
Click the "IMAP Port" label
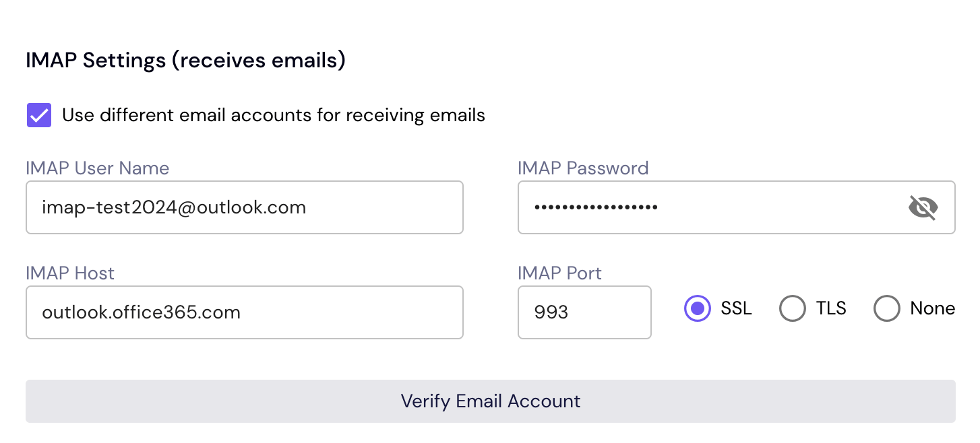[x=559, y=273]
